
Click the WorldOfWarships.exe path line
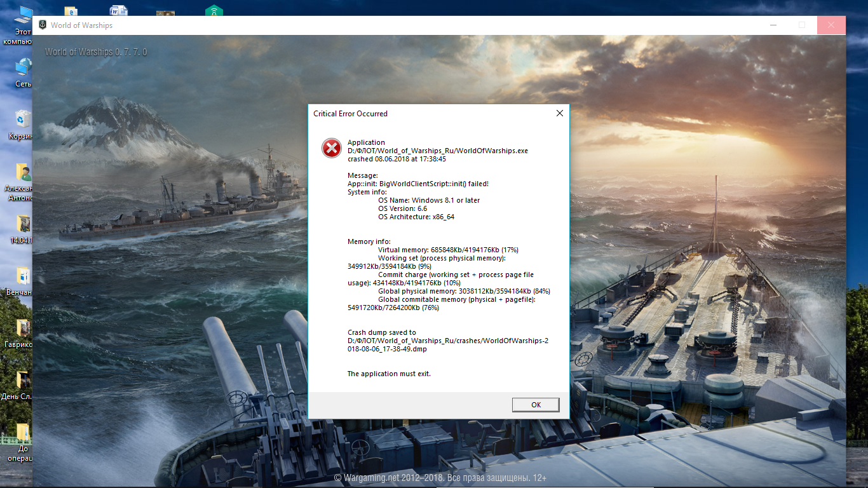(x=438, y=151)
